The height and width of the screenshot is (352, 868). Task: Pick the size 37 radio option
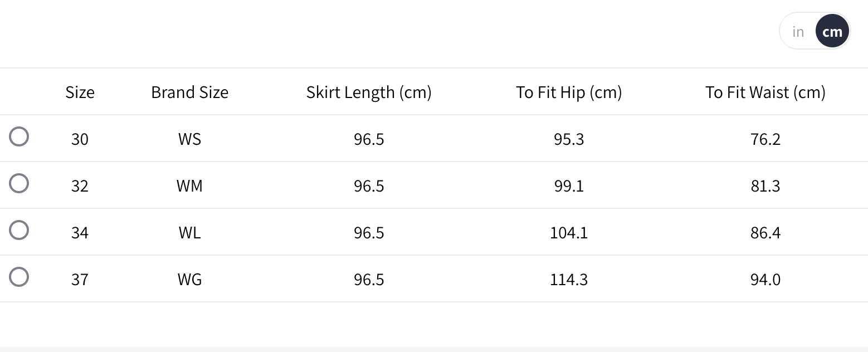click(19, 277)
